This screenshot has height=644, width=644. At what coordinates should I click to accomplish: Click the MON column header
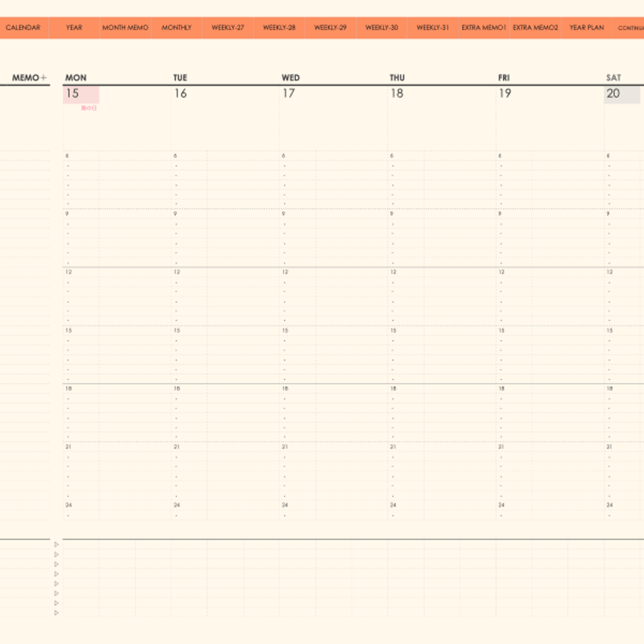(76, 78)
